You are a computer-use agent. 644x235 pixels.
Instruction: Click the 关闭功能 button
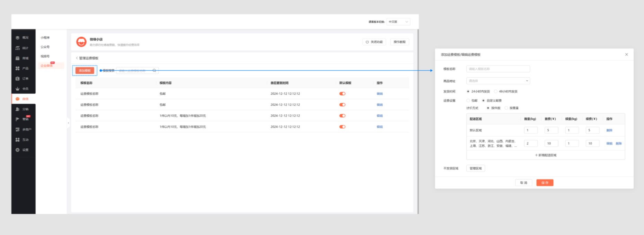tap(374, 42)
